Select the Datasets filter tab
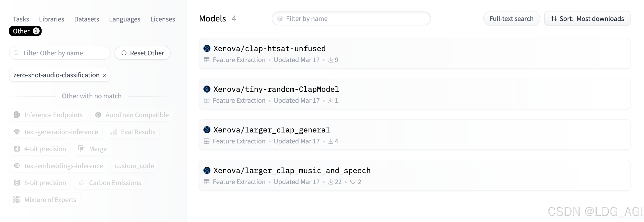The image size is (644, 222). 86,19
